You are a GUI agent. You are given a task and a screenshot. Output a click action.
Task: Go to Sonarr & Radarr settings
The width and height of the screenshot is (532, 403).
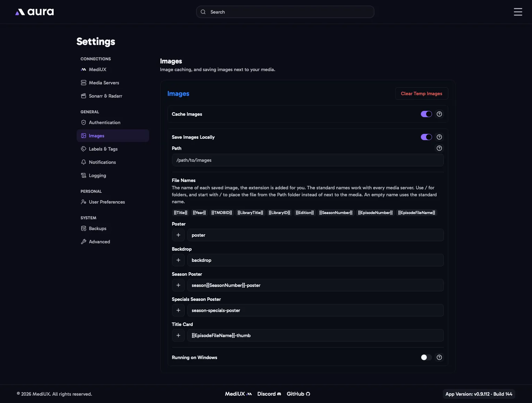(113, 96)
